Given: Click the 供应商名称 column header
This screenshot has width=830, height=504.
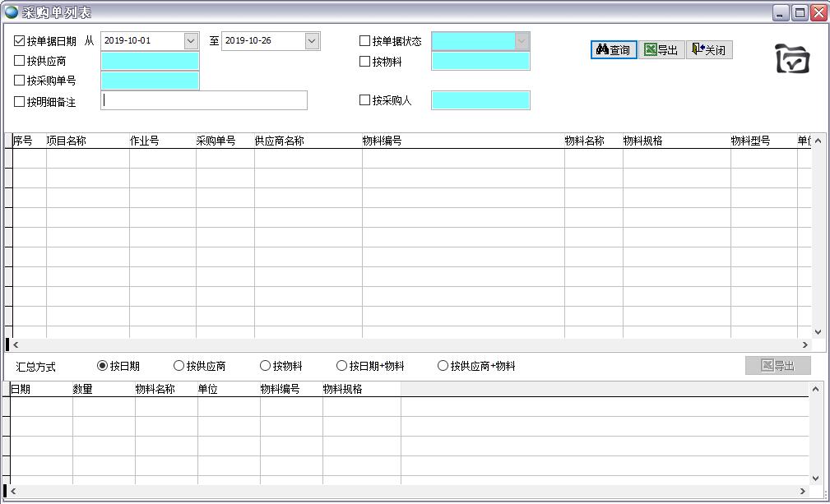Looking at the screenshot, I should pos(280,141).
